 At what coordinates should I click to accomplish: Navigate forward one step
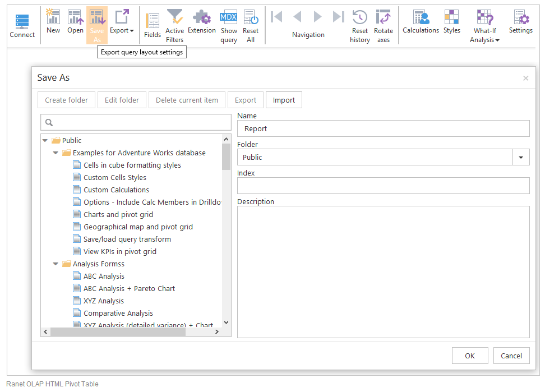click(x=317, y=16)
